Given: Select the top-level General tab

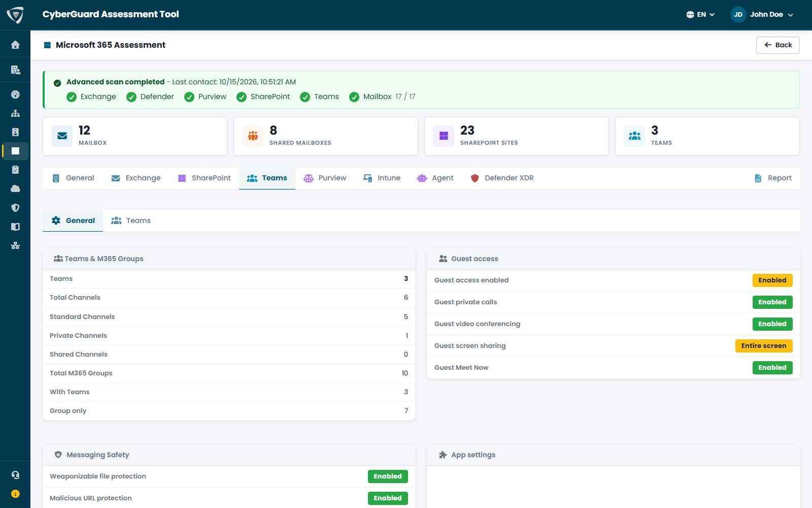Looking at the screenshot, I should [x=73, y=178].
